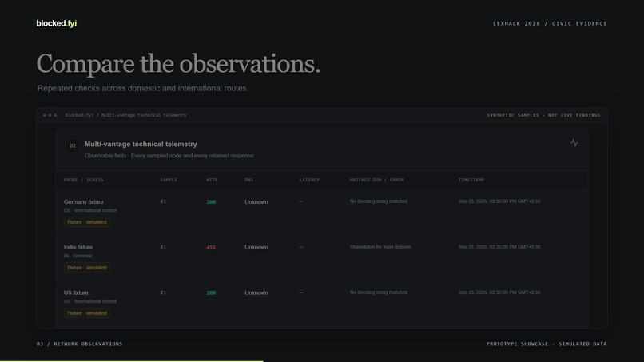Image resolution: width=644 pixels, height=362 pixels.
Task: Sort by PROBE / EGRESS column header
Action: (x=84, y=180)
